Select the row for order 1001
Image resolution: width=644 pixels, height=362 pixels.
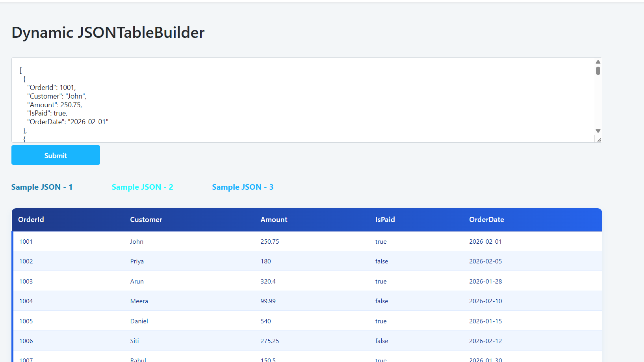point(307,241)
